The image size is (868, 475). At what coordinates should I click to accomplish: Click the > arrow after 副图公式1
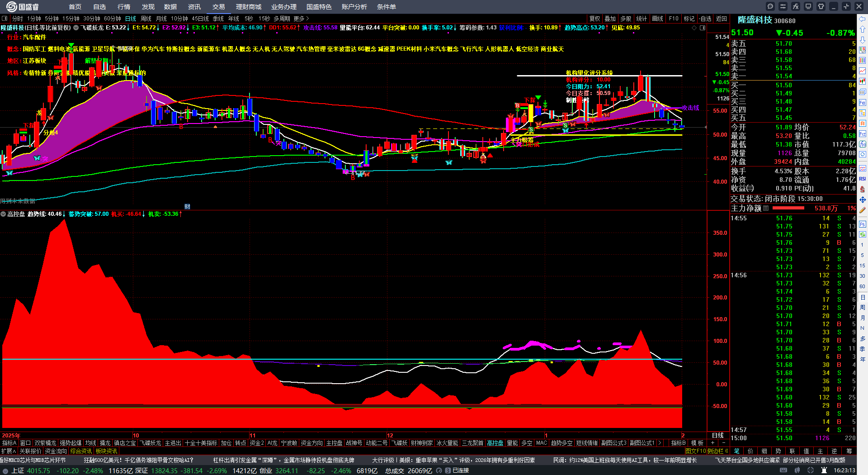pyautogui.click(x=660, y=443)
